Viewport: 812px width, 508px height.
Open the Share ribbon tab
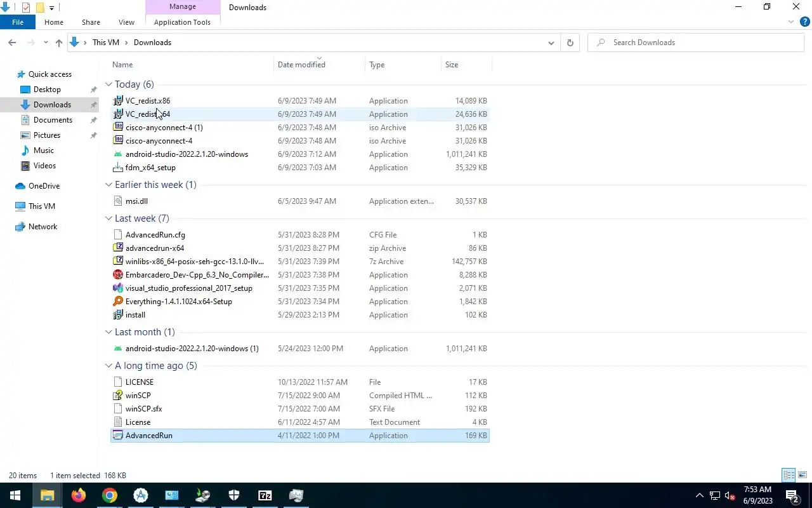coord(91,22)
